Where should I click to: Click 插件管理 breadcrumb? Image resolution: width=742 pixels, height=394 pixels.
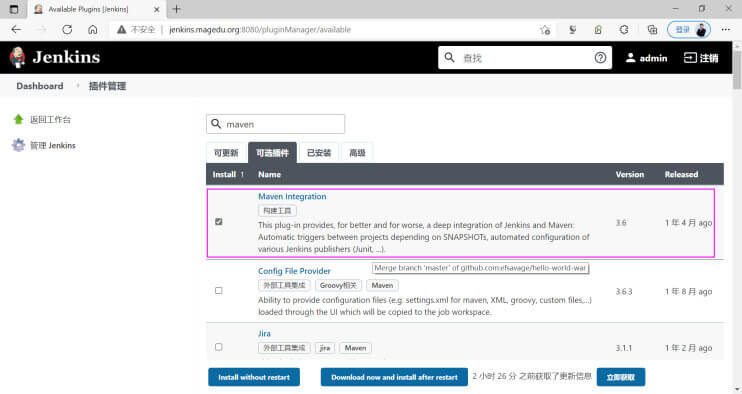[x=107, y=86]
